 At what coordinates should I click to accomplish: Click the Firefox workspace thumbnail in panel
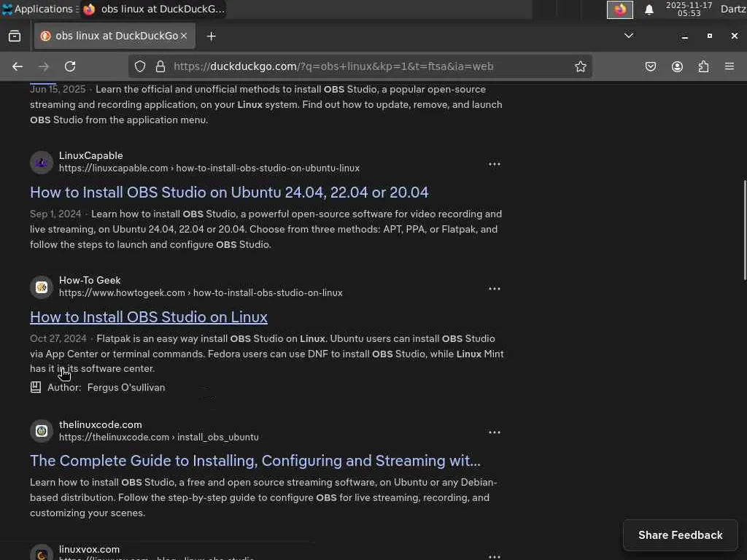[x=620, y=9]
